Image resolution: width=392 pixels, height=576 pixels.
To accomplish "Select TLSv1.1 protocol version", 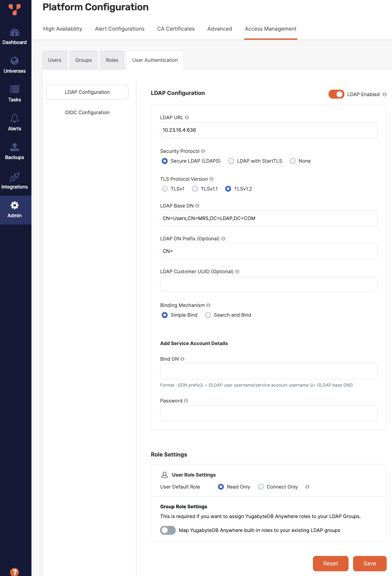I will point(195,189).
